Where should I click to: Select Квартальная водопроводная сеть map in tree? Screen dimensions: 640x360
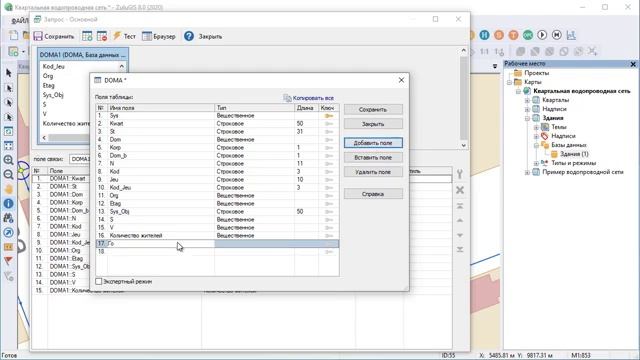tap(582, 91)
